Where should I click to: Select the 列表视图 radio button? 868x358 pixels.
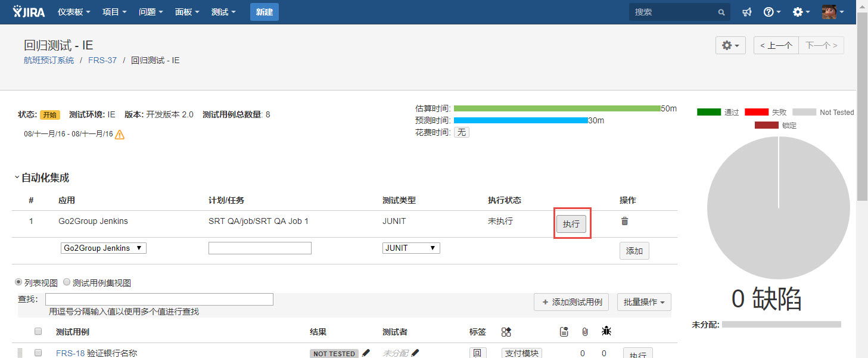(x=18, y=282)
